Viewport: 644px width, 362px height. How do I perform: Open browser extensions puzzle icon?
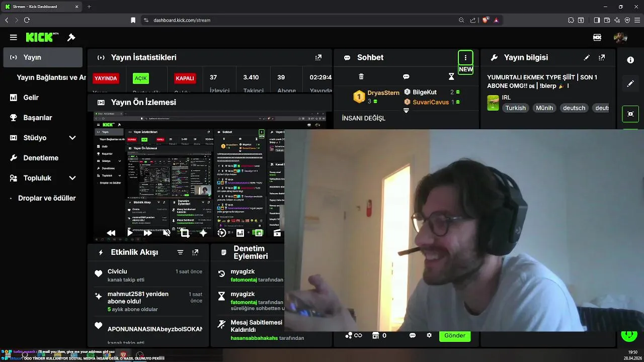pos(571,20)
